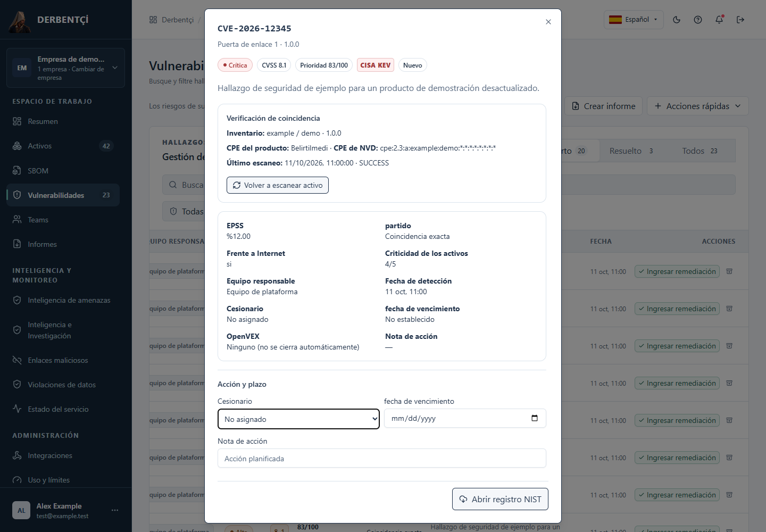Viewport: 766px width, 532px height.
Task: Click the Crítica severity badge
Action: click(235, 65)
